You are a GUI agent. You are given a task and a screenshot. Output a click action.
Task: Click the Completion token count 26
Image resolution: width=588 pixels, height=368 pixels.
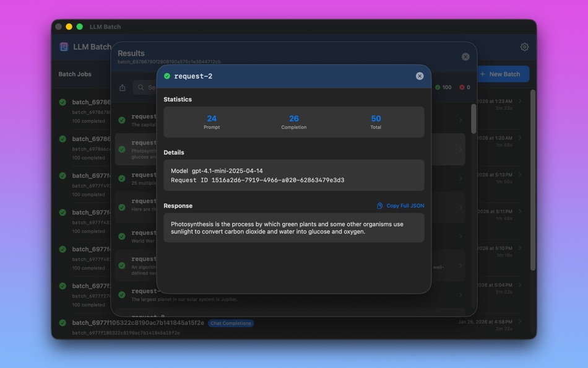coord(293,119)
